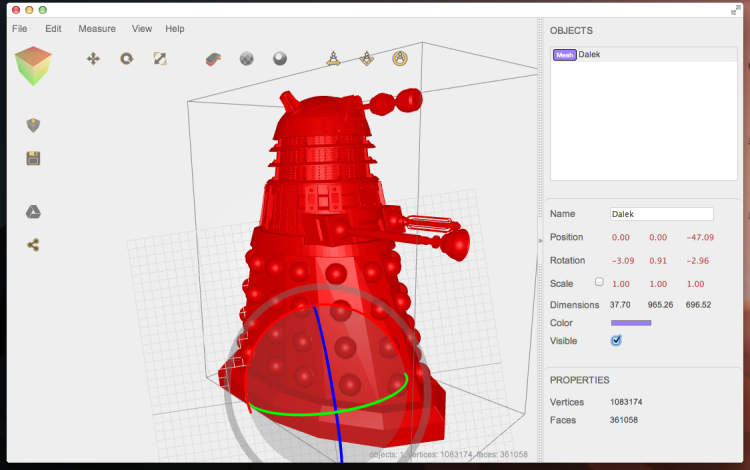Click the Faces count 361058 in Properties

click(624, 420)
